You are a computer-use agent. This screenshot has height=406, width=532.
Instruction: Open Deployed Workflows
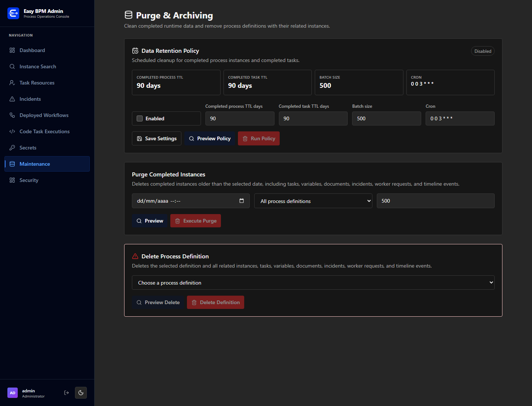(x=47, y=115)
